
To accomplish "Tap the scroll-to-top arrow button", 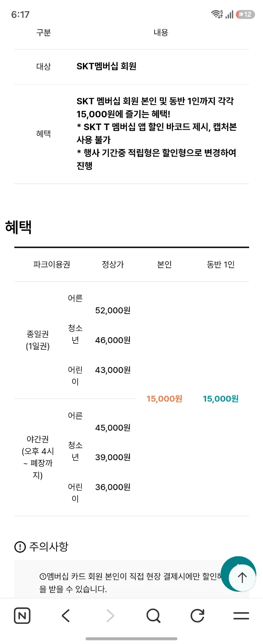I will (242, 577).
